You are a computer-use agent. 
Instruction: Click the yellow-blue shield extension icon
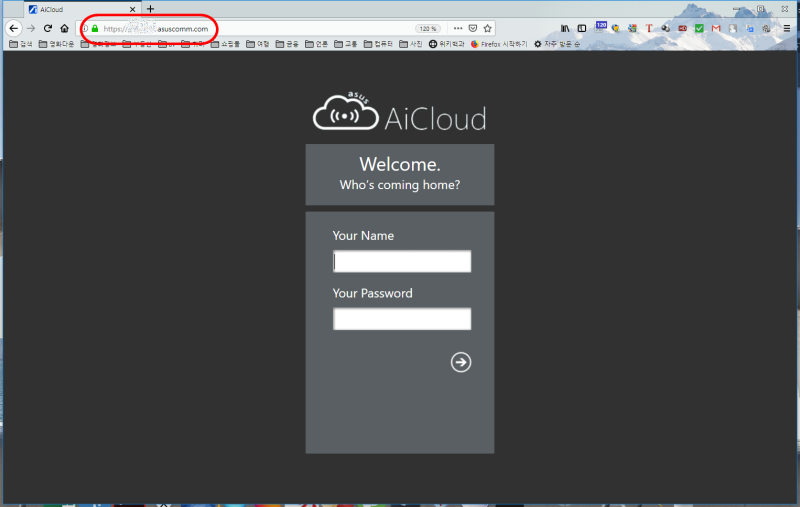tap(615, 29)
